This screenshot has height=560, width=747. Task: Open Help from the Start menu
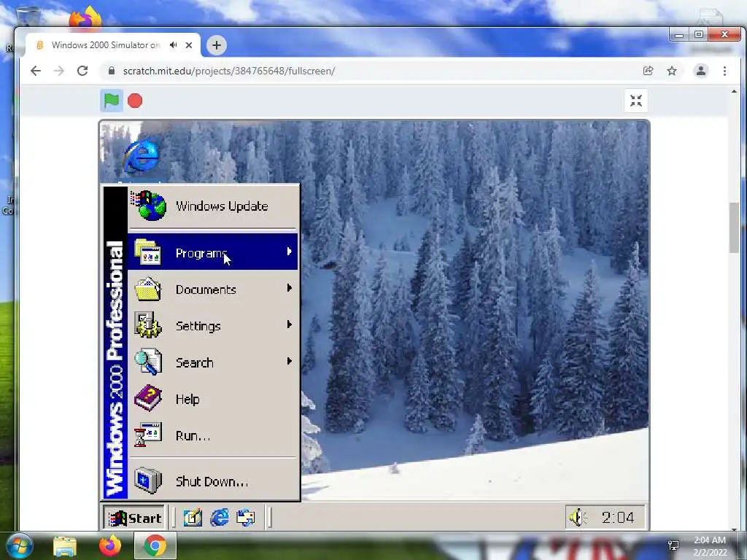click(x=212, y=399)
